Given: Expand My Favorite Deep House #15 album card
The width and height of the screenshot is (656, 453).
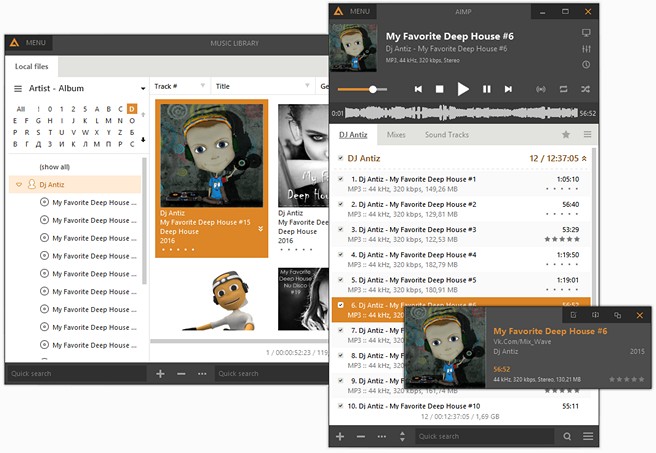Looking at the screenshot, I should 260,229.
